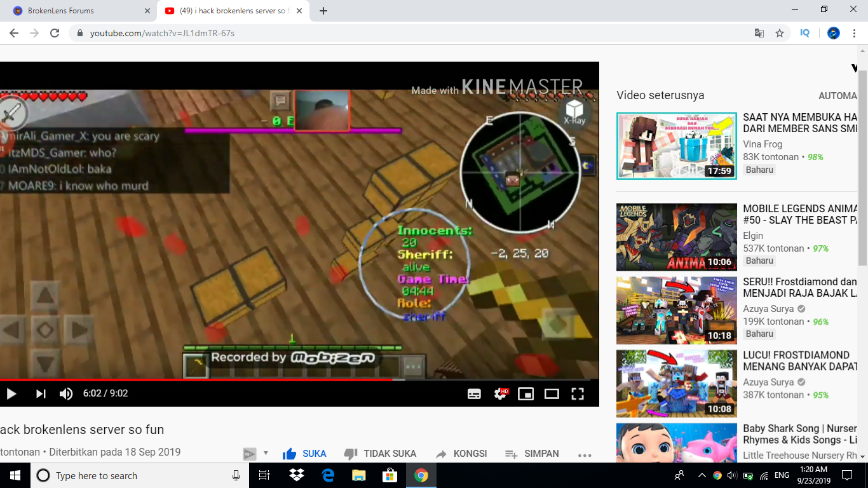Toggle theater mode on the player
The width and height of the screenshot is (868, 488).
coord(552,394)
